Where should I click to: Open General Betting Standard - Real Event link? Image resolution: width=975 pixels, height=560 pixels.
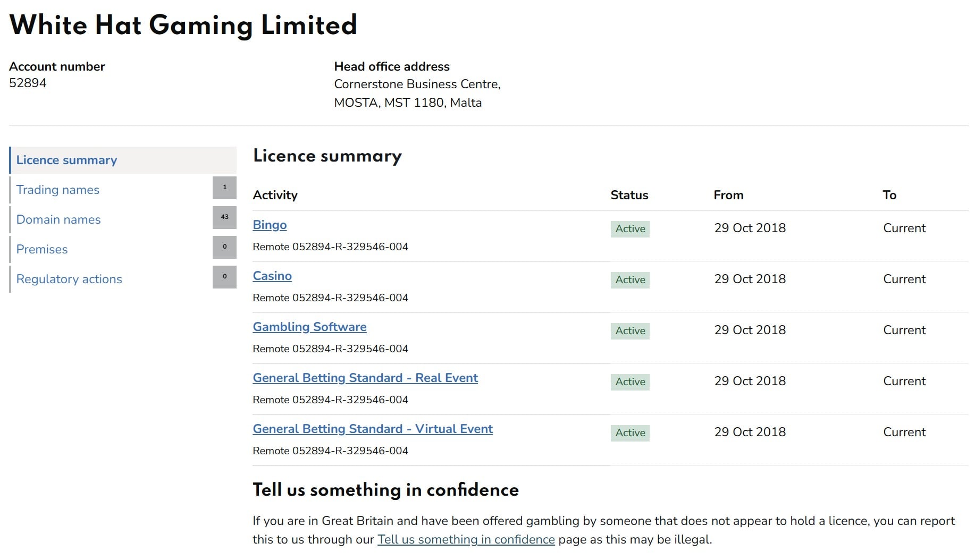coord(365,378)
